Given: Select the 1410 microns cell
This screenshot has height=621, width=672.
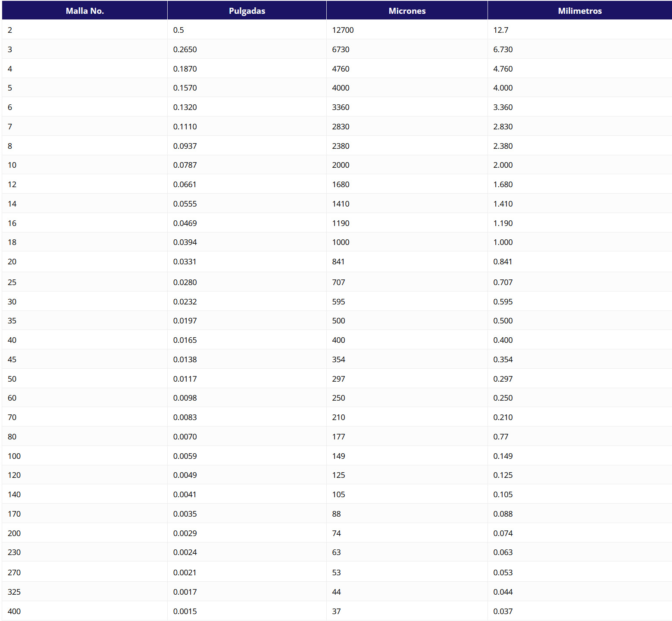Looking at the screenshot, I should pos(341,204).
